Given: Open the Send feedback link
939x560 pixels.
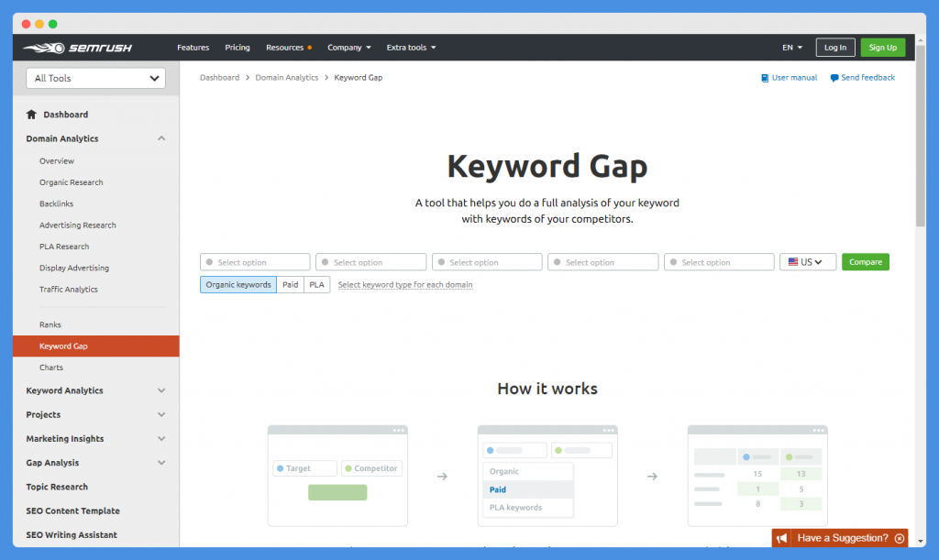Looking at the screenshot, I should click(x=867, y=78).
